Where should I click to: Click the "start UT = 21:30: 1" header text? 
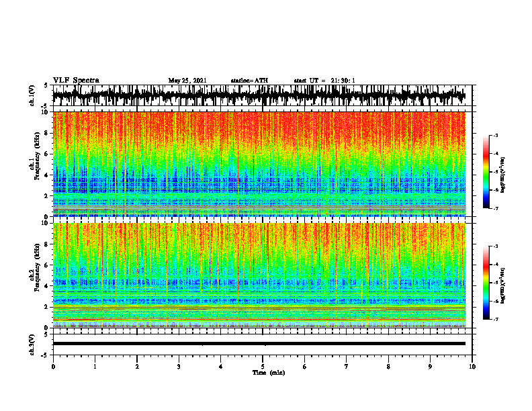tap(324, 81)
